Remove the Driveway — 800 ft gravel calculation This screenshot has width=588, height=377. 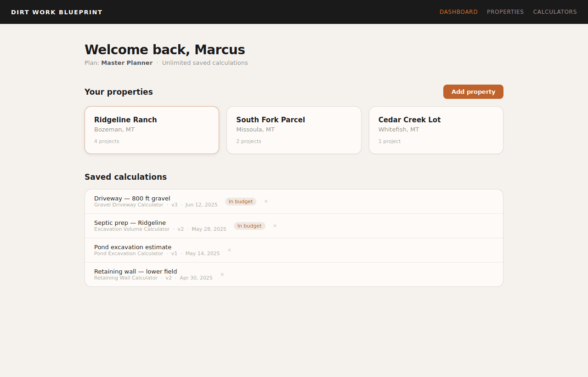[266, 201]
